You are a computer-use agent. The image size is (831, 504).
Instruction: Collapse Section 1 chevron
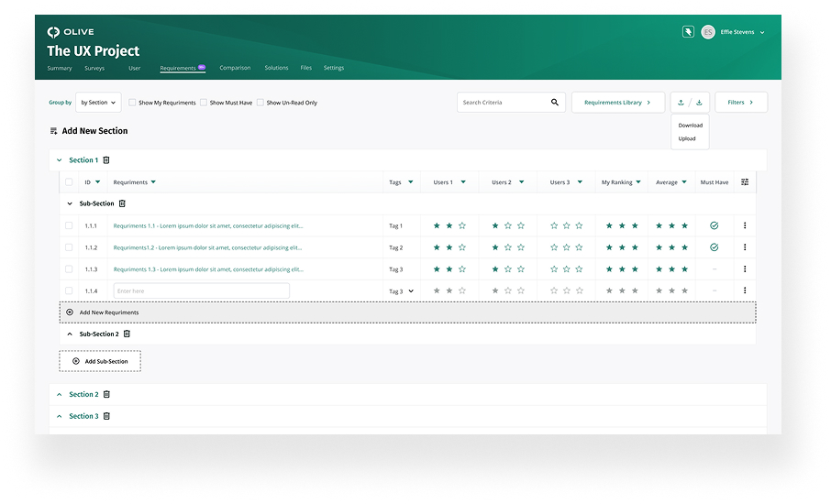[60, 159]
